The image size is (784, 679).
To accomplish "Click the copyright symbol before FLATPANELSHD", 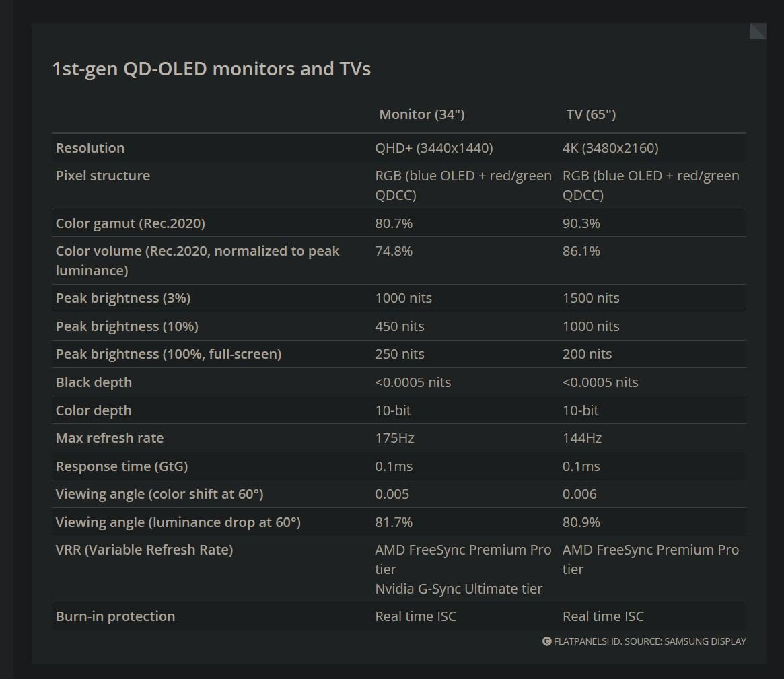I will [x=546, y=641].
